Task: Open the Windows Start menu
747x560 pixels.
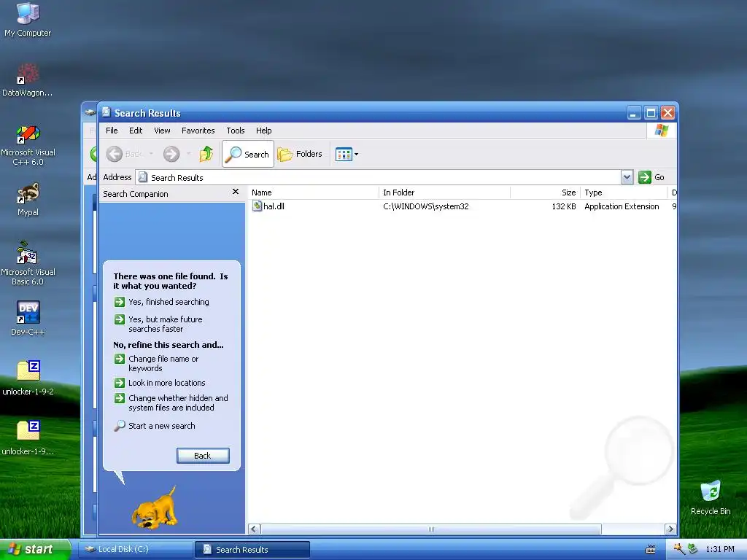Action: [x=35, y=549]
